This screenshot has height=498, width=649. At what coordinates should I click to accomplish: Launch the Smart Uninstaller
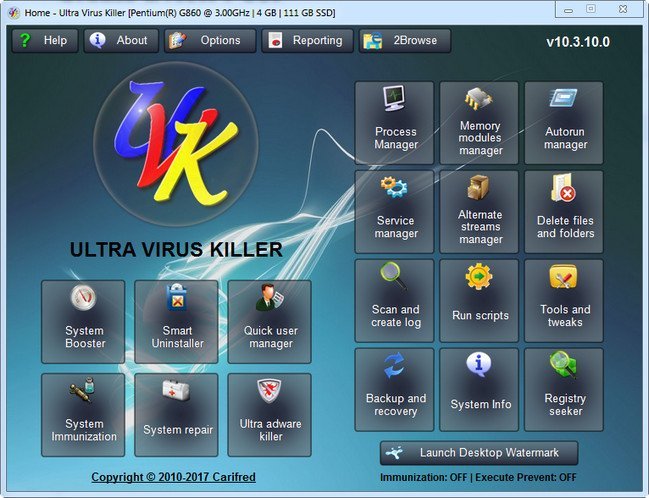[176, 322]
